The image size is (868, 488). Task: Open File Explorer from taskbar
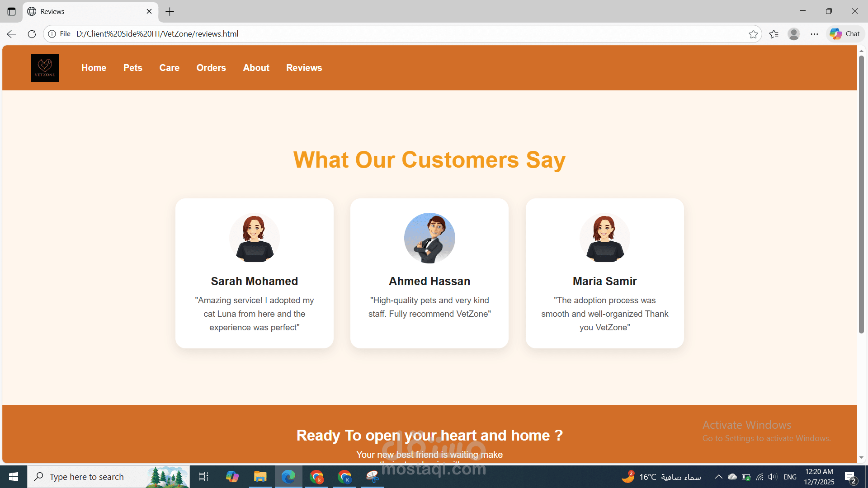coord(260,477)
